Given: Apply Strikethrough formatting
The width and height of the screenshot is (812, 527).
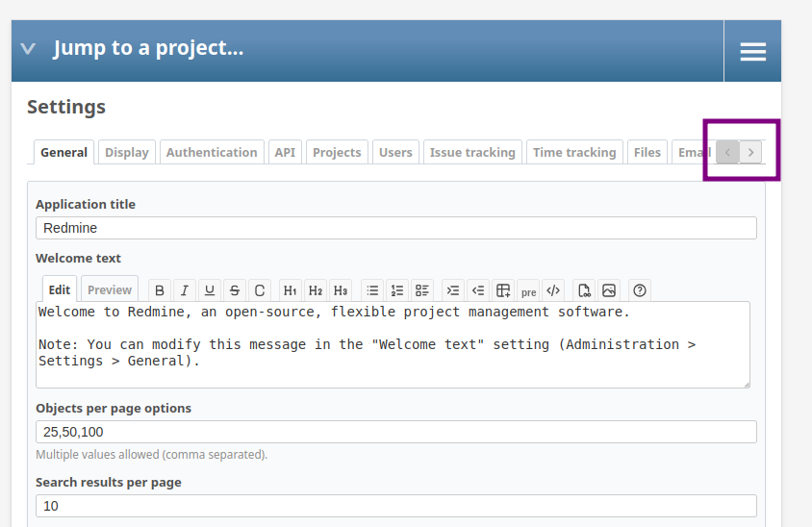Looking at the screenshot, I should click(x=235, y=290).
